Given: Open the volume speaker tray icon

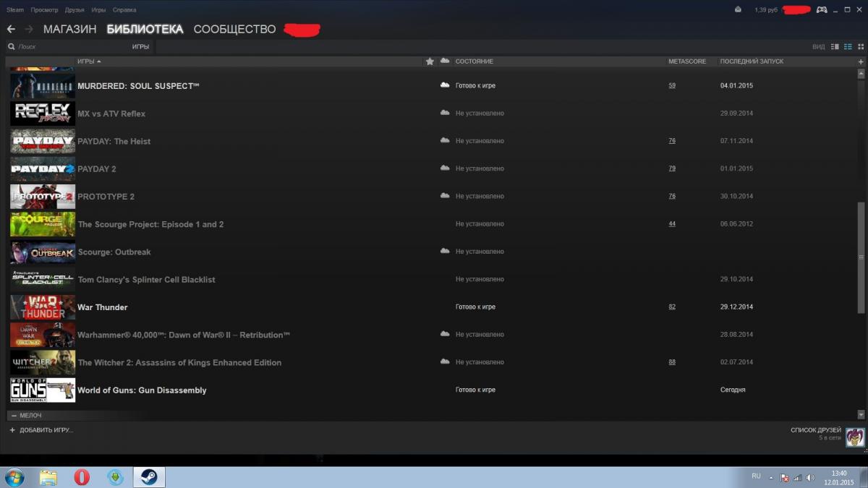Looking at the screenshot, I should (810, 478).
